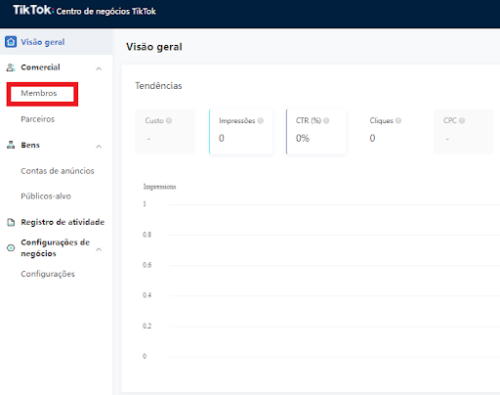
Task: Click the 0.2 chart axis value
Action: (147, 326)
